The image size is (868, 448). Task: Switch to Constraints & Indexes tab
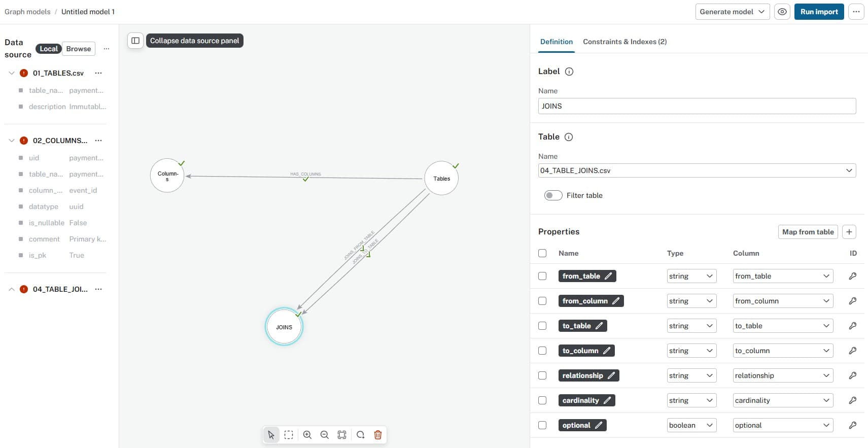pyautogui.click(x=624, y=42)
